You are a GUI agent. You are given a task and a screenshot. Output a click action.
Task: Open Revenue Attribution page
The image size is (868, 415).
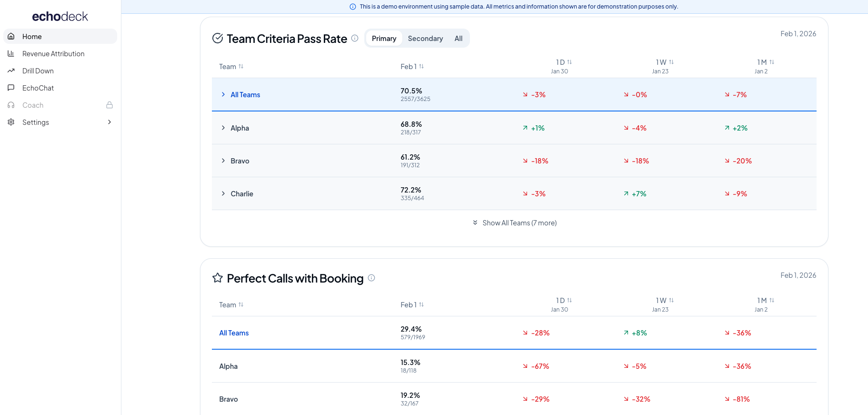[53, 54]
